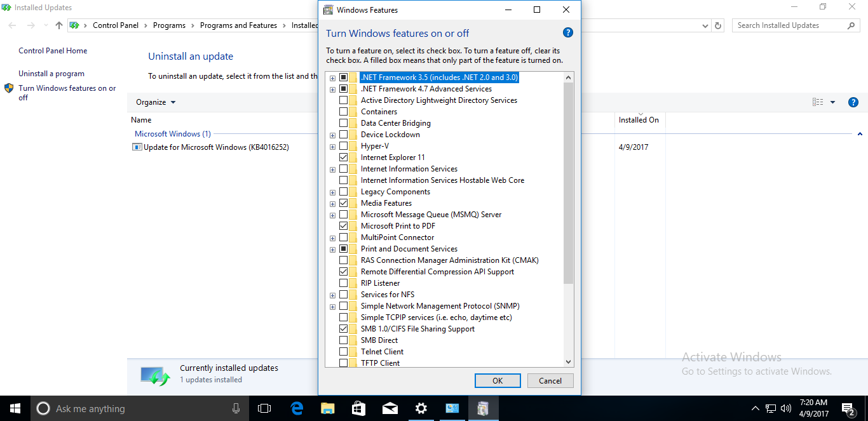Open the Mail app from the taskbar
Viewport: 868px width, 421px height.
[x=390, y=408]
